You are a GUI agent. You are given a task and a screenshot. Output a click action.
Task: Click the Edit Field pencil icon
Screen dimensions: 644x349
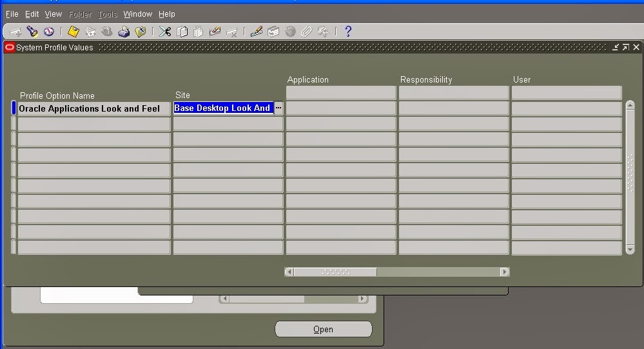click(x=257, y=32)
